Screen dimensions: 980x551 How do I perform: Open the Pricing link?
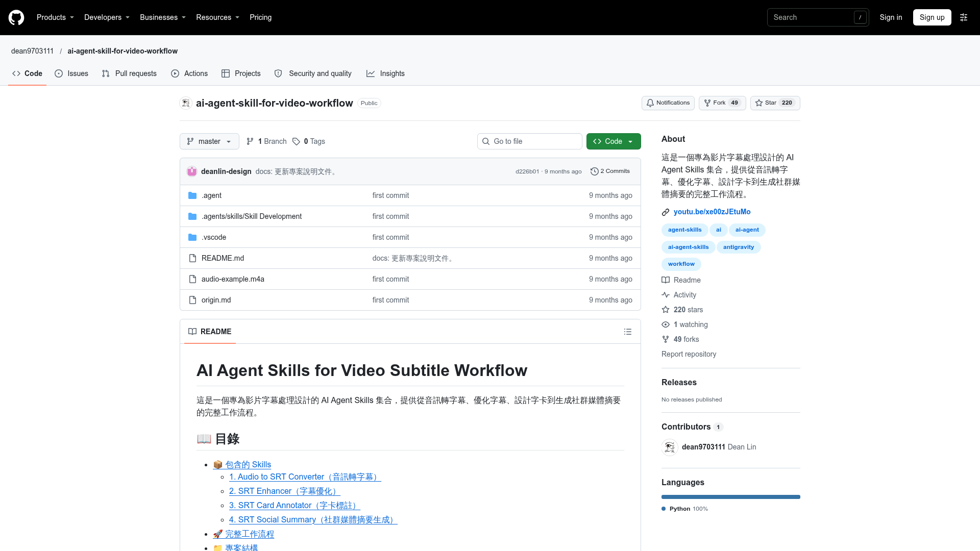pos(260,17)
